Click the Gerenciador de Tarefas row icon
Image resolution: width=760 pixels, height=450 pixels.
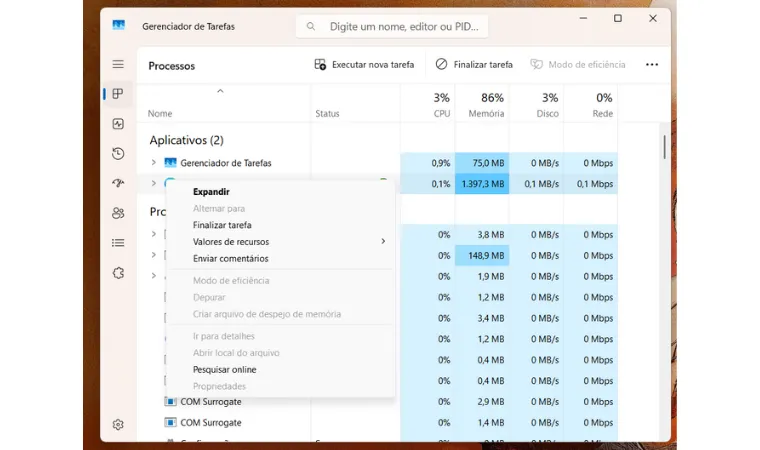170,162
